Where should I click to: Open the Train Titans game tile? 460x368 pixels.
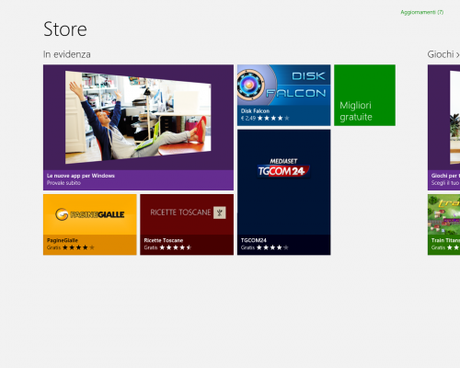click(444, 224)
